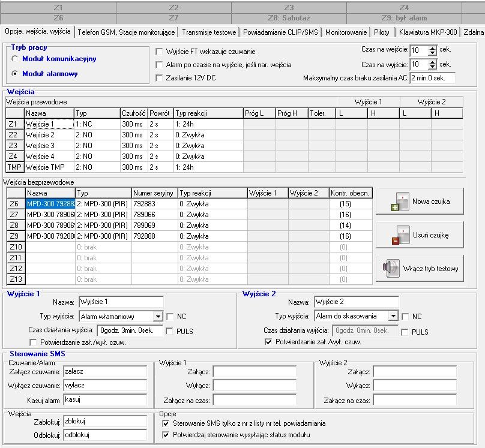
Task: Select the Z1 wired input row header
Action: point(15,124)
